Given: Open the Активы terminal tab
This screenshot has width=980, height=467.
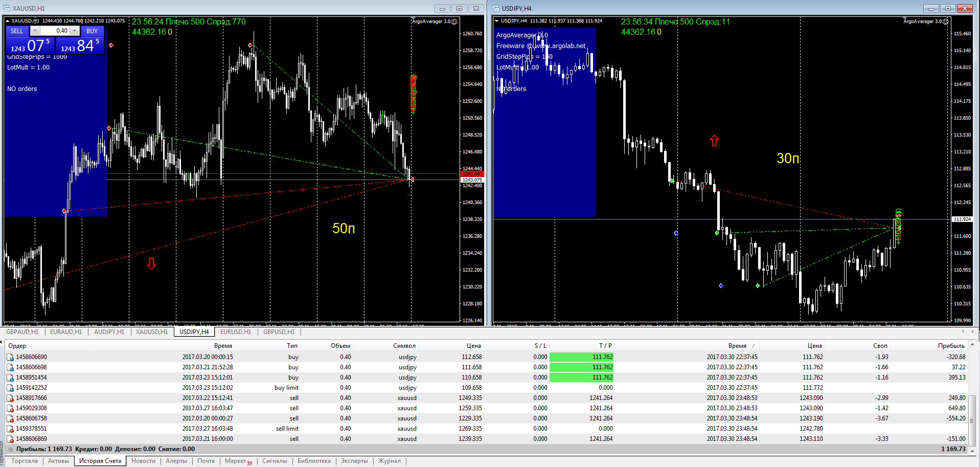Looking at the screenshot, I should 59,461.
